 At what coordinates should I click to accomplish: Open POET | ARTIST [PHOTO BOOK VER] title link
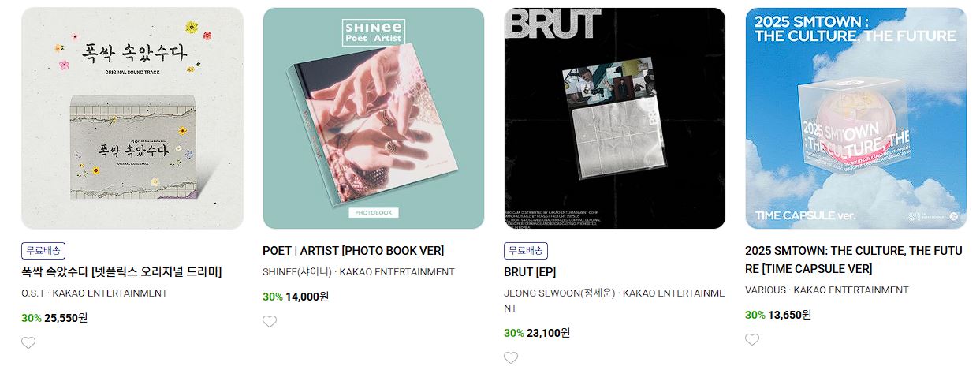pyautogui.click(x=353, y=251)
